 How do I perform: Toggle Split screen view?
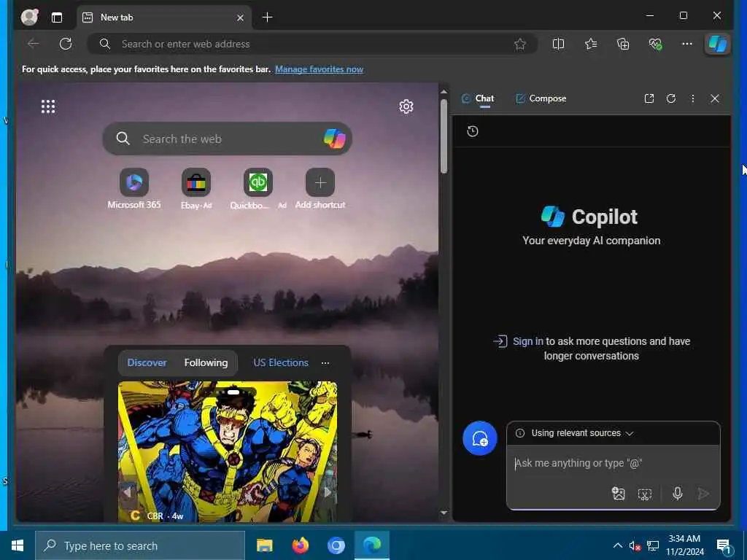pos(558,44)
